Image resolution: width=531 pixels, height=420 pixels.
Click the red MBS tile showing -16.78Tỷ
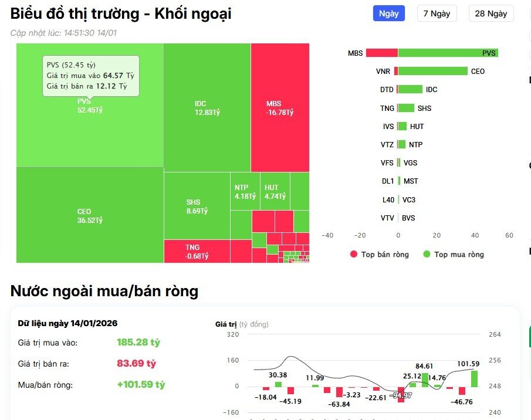[280, 106]
